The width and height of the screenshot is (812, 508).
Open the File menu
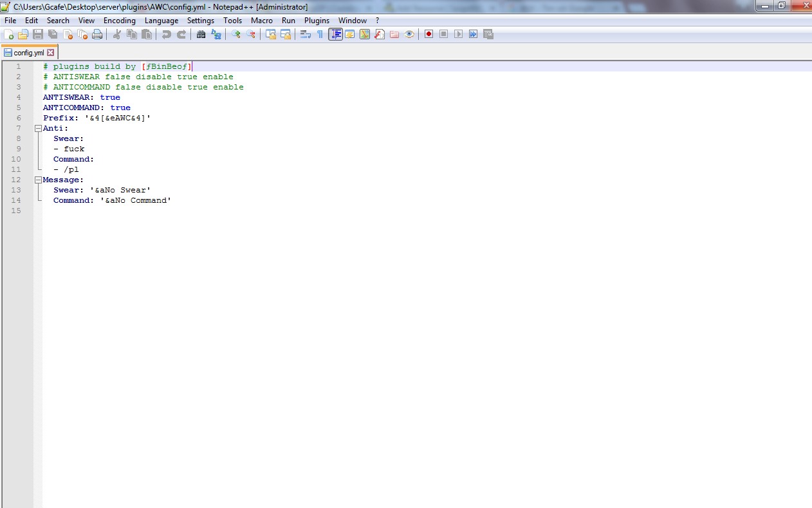click(10, 21)
